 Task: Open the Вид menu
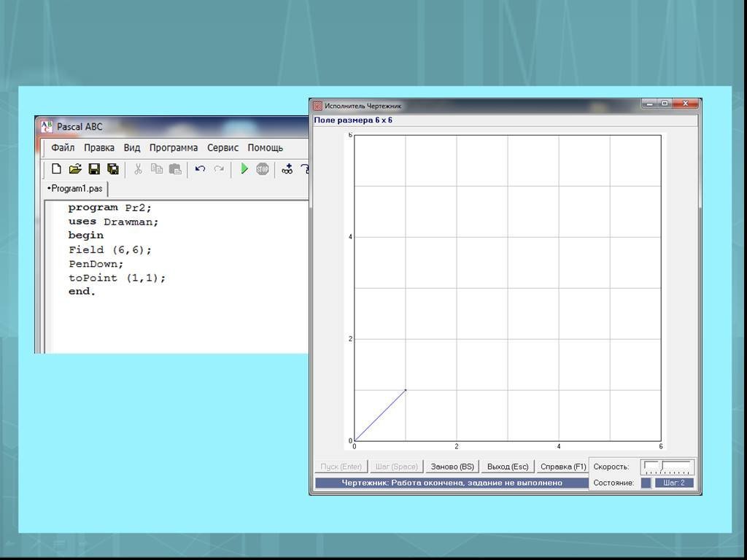pyautogui.click(x=132, y=147)
